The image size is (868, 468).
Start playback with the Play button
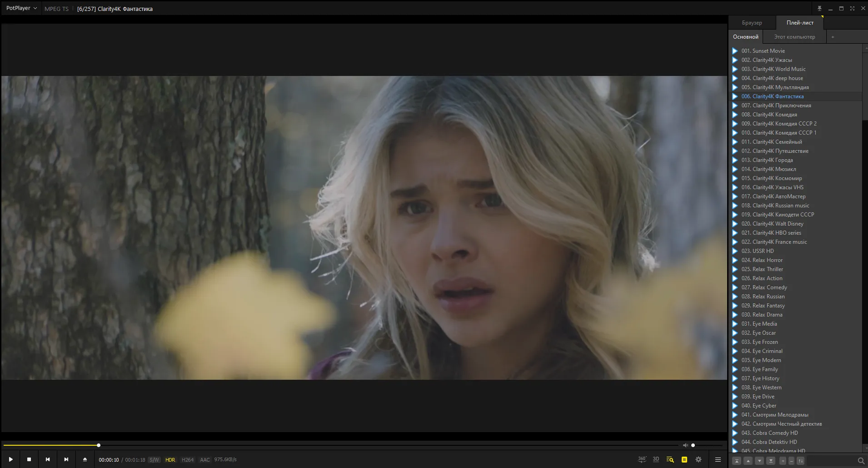click(x=10, y=459)
